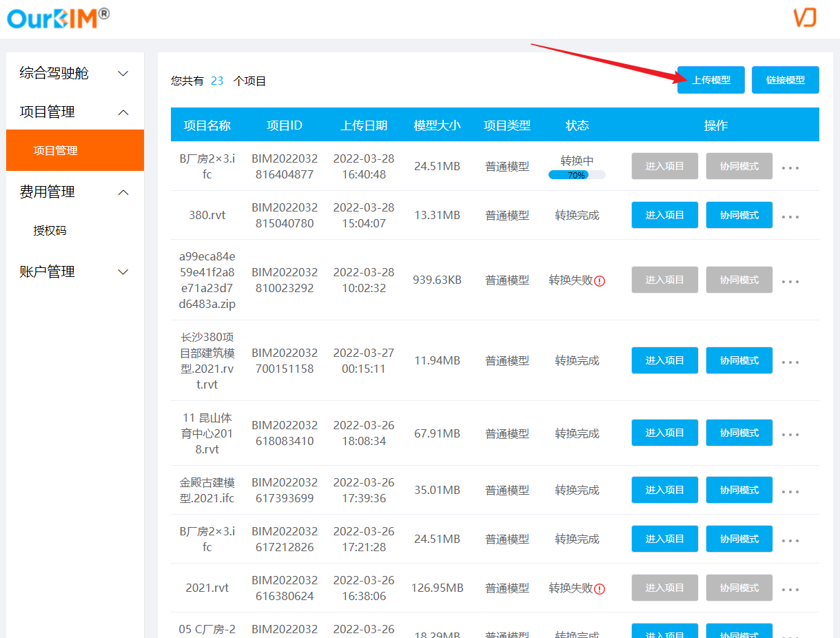Open more options for a99eca84e zip row
Image resolution: width=840 pixels, height=638 pixels.
790,281
